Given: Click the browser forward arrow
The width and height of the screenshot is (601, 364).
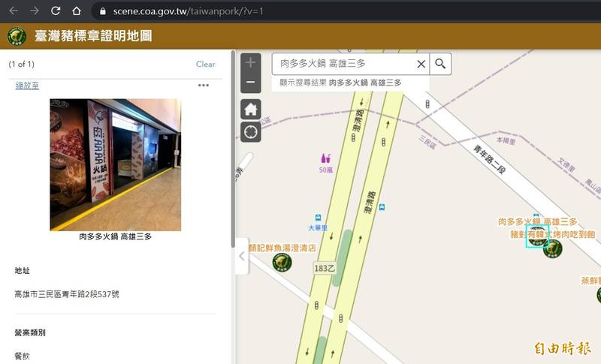Looking at the screenshot, I should 35,11.
